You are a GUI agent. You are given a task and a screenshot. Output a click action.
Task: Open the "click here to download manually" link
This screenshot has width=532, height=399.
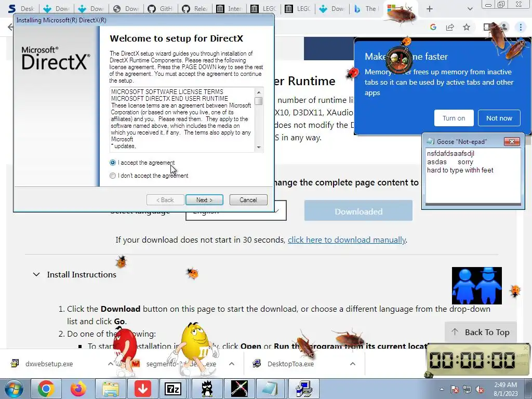pyautogui.click(x=347, y=240)
